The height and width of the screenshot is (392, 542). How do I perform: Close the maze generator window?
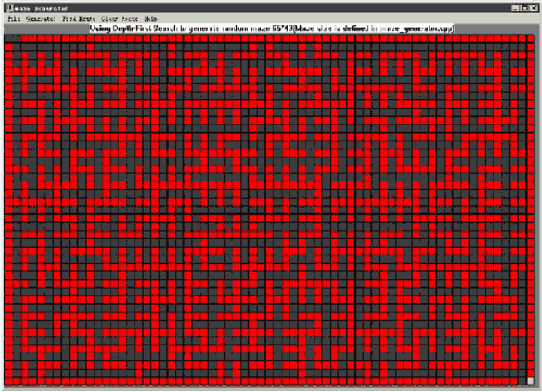[534, 8]
